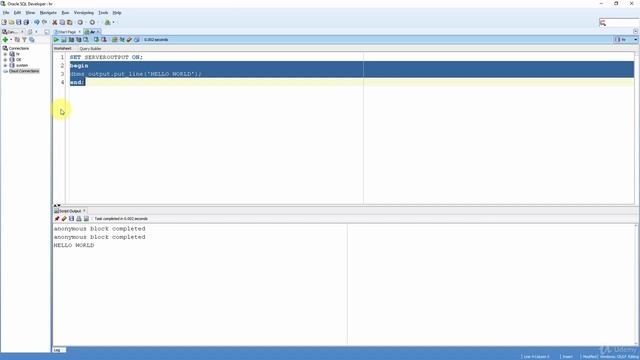The width and height of the screenshot is (640, 360).
Task: Open the Tools menu
Action: click(x=103, y=13)
